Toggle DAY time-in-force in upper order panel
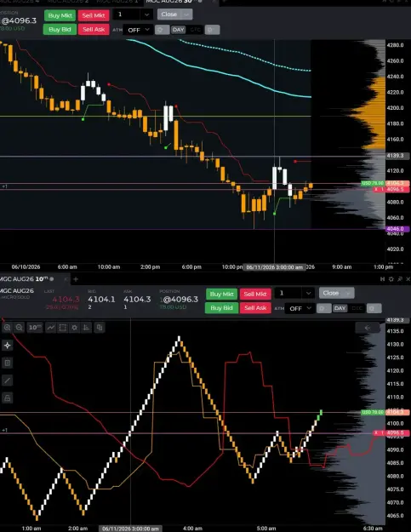Viewport: 411px width, 532px height. click(x=178, y=30)
